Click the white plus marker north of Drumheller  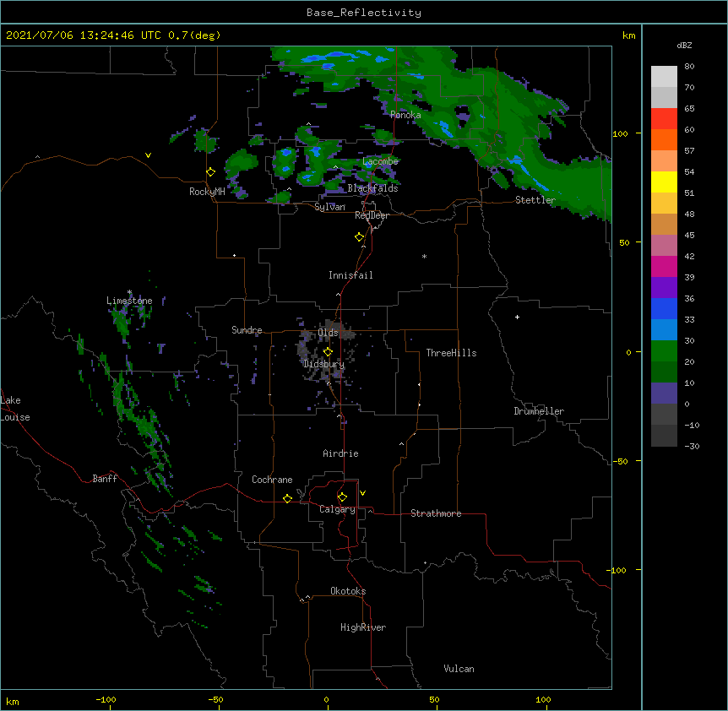click(x=517, y=317)
